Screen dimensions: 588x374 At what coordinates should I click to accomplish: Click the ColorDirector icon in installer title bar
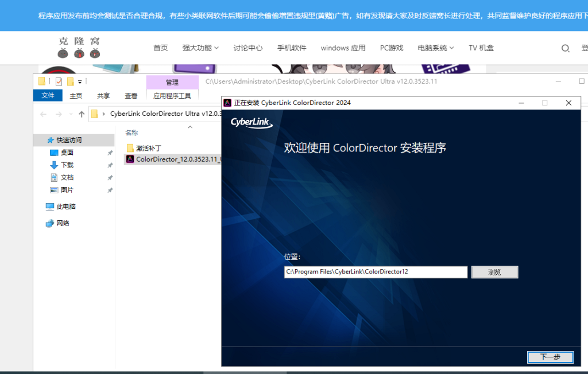227,103
